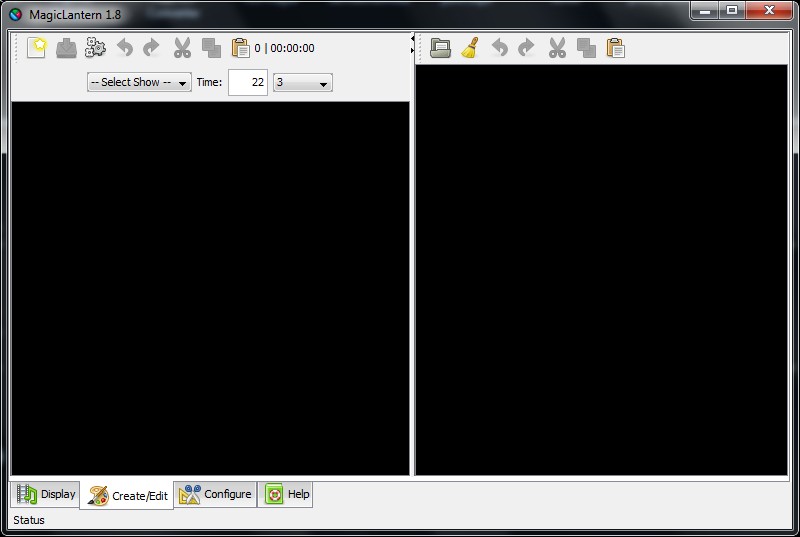800x537 pixels.
Task: Click the Status bar label
Action: tap(29, 520)
